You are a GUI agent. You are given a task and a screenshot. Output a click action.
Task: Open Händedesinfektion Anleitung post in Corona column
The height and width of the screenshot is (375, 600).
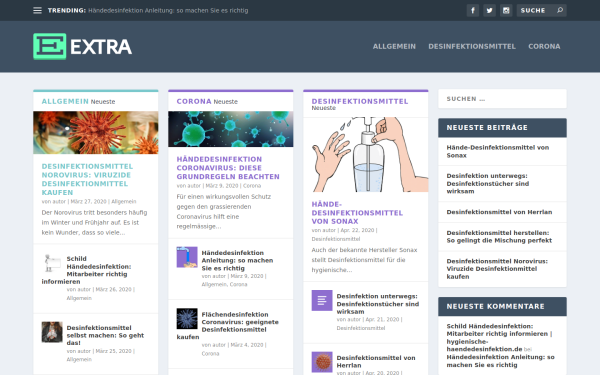coord(237,260)
